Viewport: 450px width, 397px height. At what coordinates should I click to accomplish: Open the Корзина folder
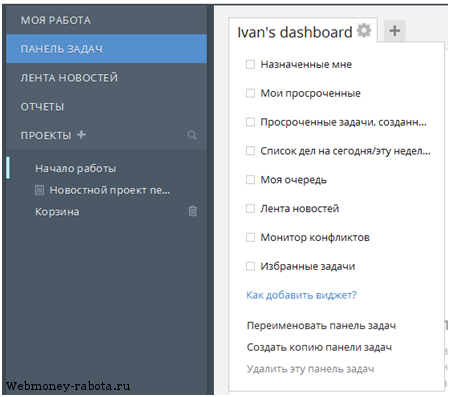pyautogui.click(x=57, y=212)
